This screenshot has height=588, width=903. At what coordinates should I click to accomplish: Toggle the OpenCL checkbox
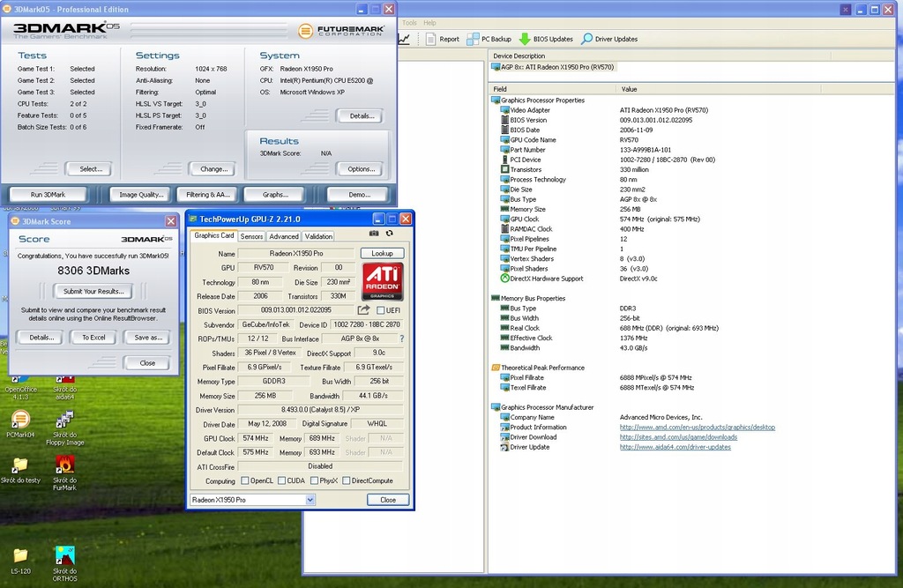245,481
